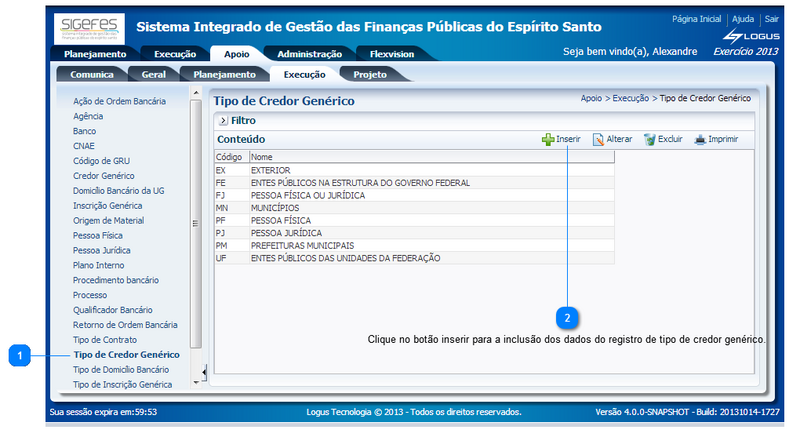Viewport: 800px width, 448px height.
Task: Sort by the Nome column header
Action: tap(262, 157)
